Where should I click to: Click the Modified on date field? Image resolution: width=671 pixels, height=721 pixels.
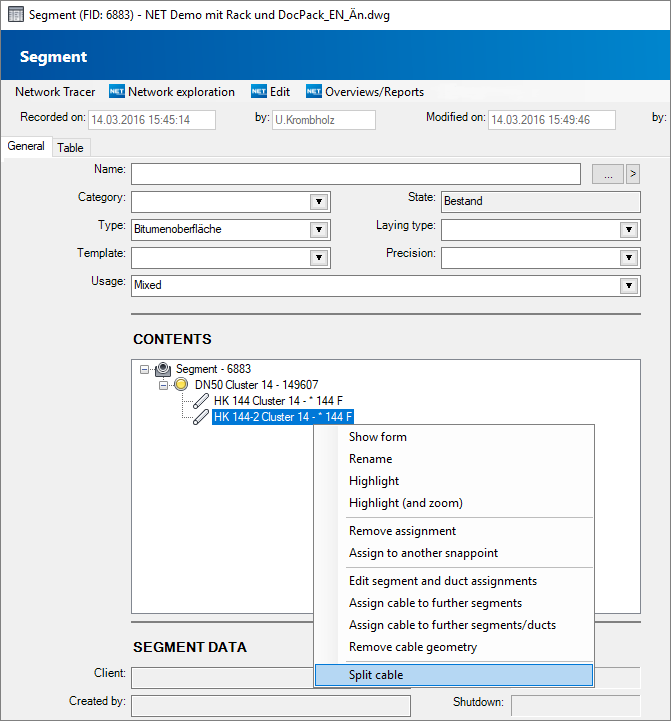(x=551, y=120)
